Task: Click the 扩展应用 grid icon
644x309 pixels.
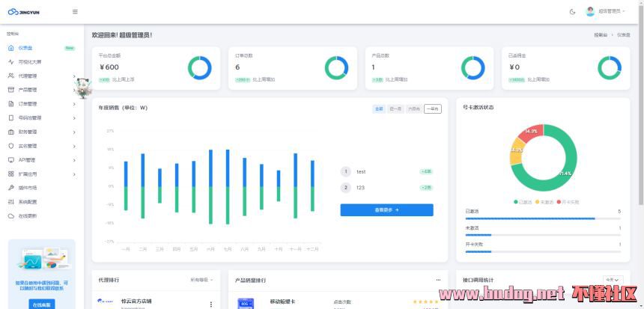Action: (x=11, y=174)
